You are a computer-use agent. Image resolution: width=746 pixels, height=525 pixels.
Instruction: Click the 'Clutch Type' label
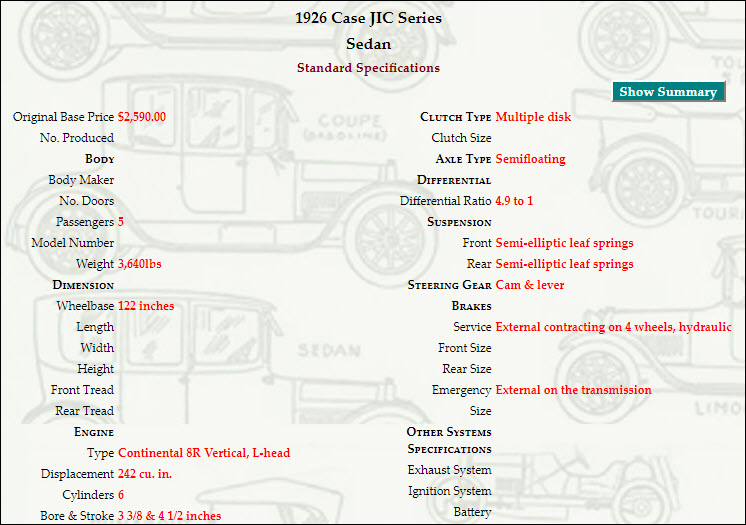tap(456, 117)
